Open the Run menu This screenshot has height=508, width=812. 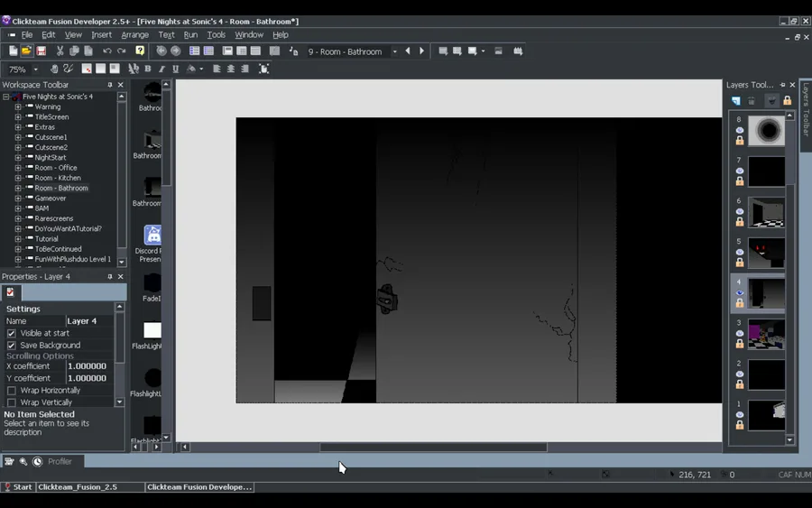[x=190, y=34]
